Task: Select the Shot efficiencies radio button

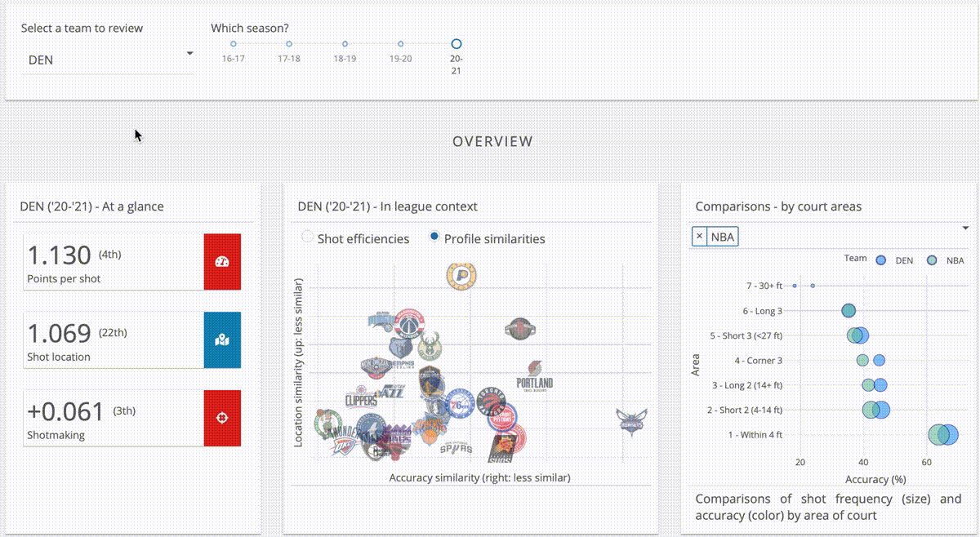Action: [308, 237]
